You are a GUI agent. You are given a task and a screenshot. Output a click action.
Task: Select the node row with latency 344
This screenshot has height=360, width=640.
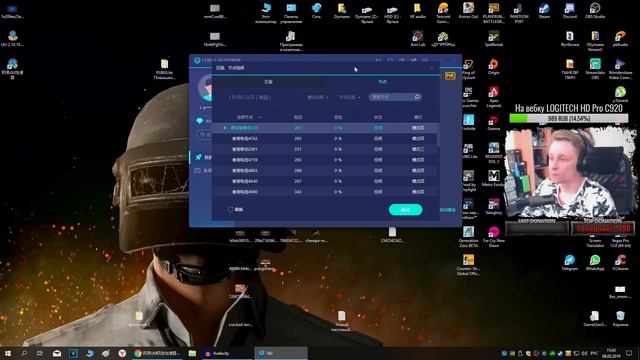324,191
